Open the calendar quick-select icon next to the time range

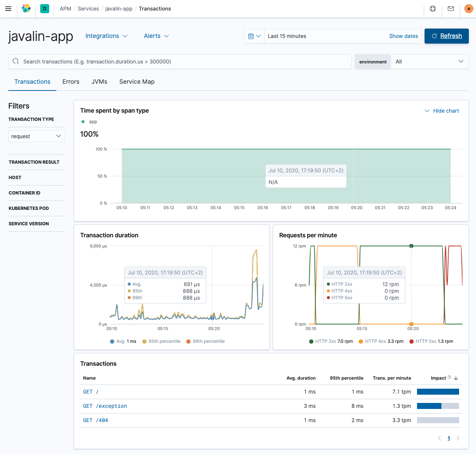click(x=254, y=36)
